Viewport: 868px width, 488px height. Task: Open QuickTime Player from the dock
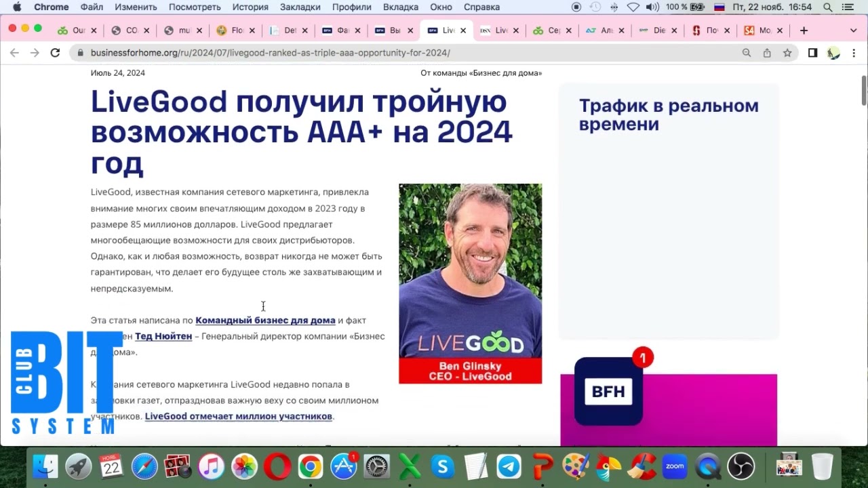point(708,466)
